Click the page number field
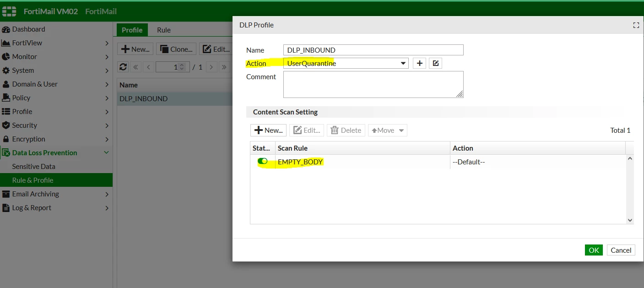This screenshot has width=644, height=288. pos(172,67)
